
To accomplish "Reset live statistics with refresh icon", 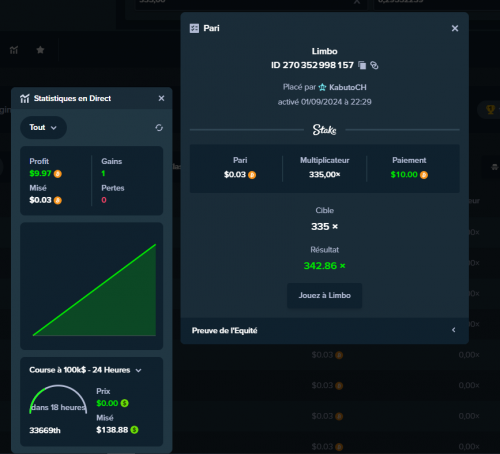I will [159, 128].
